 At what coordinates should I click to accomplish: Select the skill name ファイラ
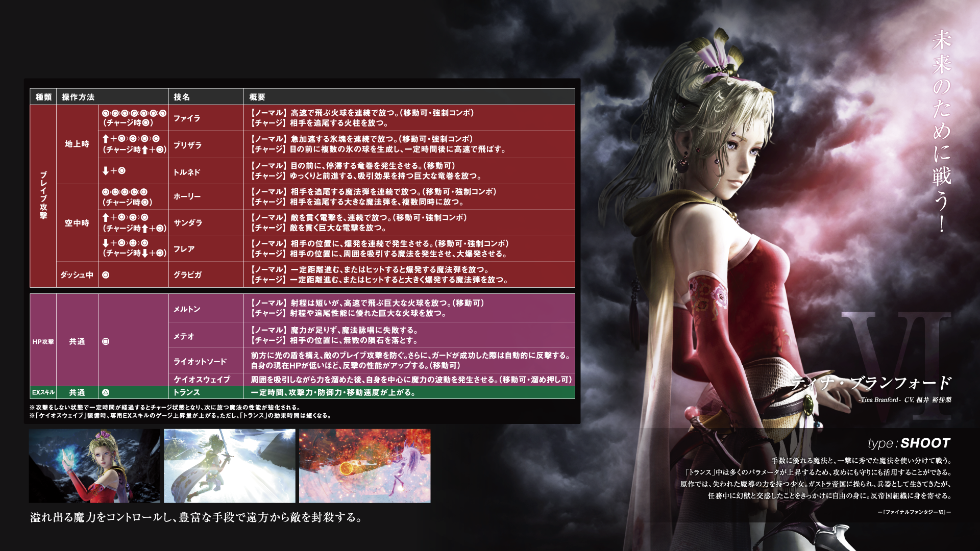pyautogui.click(x=187, y=118)
